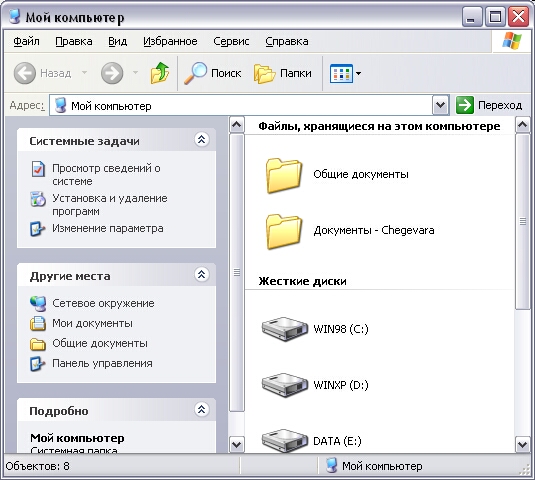Click the Мой компьютер address bar icon
The image size is (535, 480).
(61, 105)
